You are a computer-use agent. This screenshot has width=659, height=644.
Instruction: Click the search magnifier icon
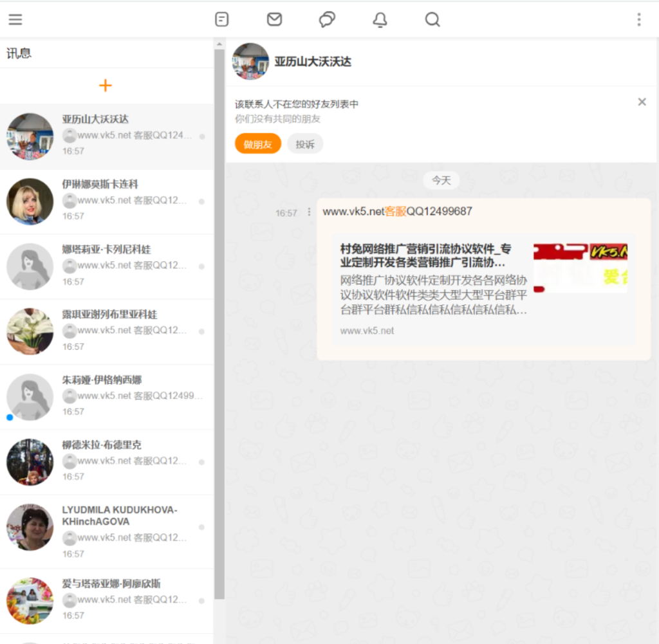click(432, 19)
